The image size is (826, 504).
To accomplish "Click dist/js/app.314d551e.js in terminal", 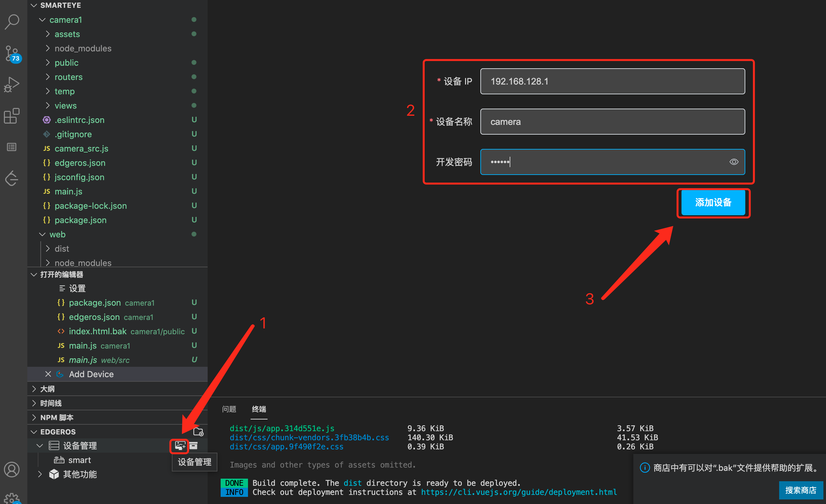I will (x=282, y=428).
